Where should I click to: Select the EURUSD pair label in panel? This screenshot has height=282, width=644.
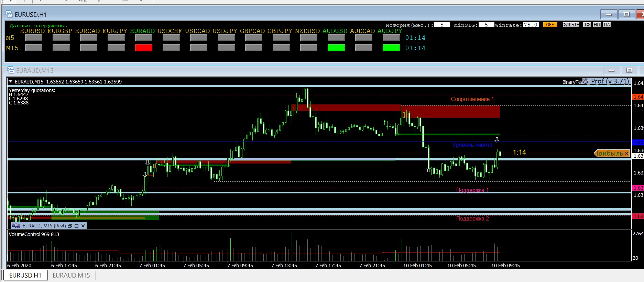(x=32, y=31)
